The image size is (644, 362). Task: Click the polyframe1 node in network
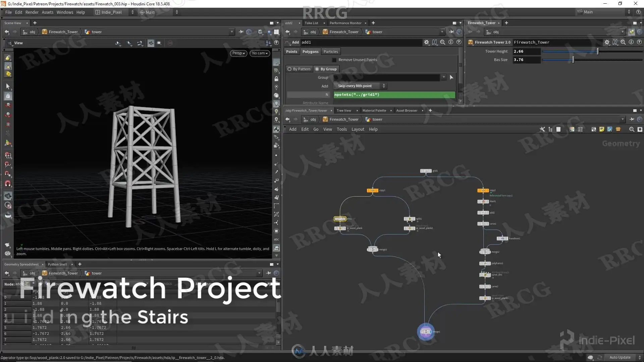point(485,263)
